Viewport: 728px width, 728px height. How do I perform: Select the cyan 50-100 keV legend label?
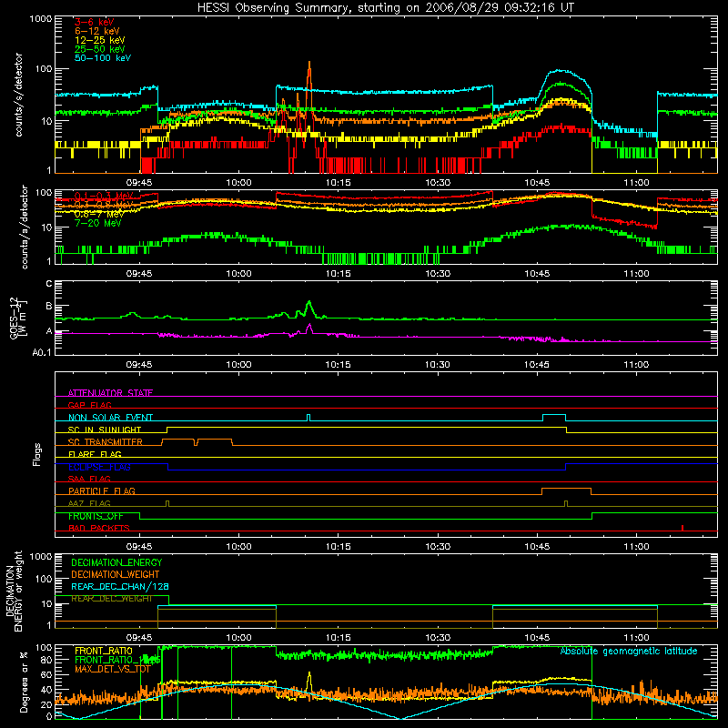point(103,58)
